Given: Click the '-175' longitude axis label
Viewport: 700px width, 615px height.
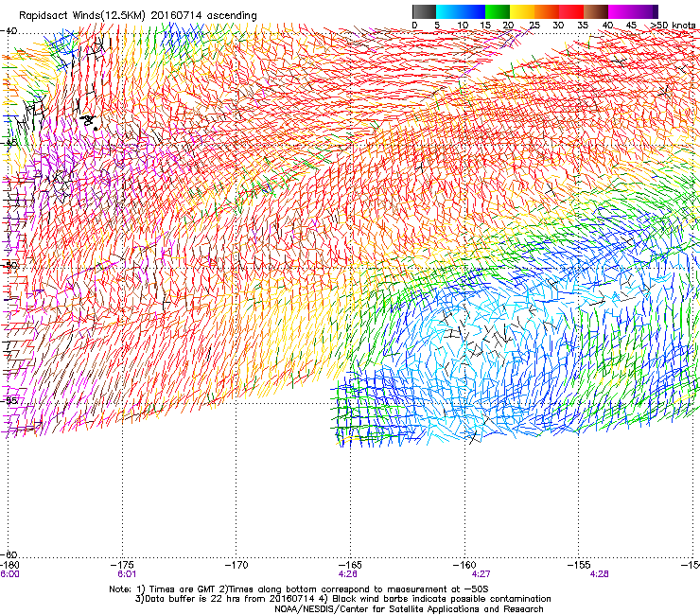Looking at the screenshot, I should tap(122, 566).
